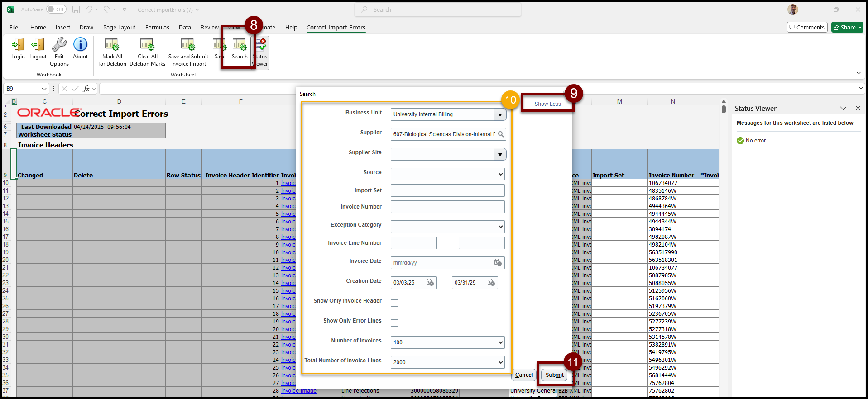Expand the Business Unit dropdown
Viewport: 868px width, 399px height.
pos(500,114)
